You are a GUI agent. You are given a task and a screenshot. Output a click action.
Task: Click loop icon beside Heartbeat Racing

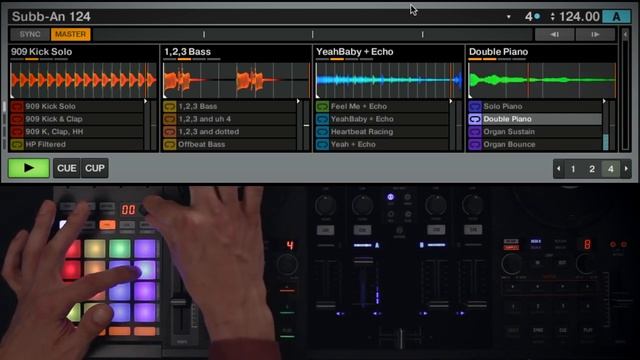coord(322,132)
